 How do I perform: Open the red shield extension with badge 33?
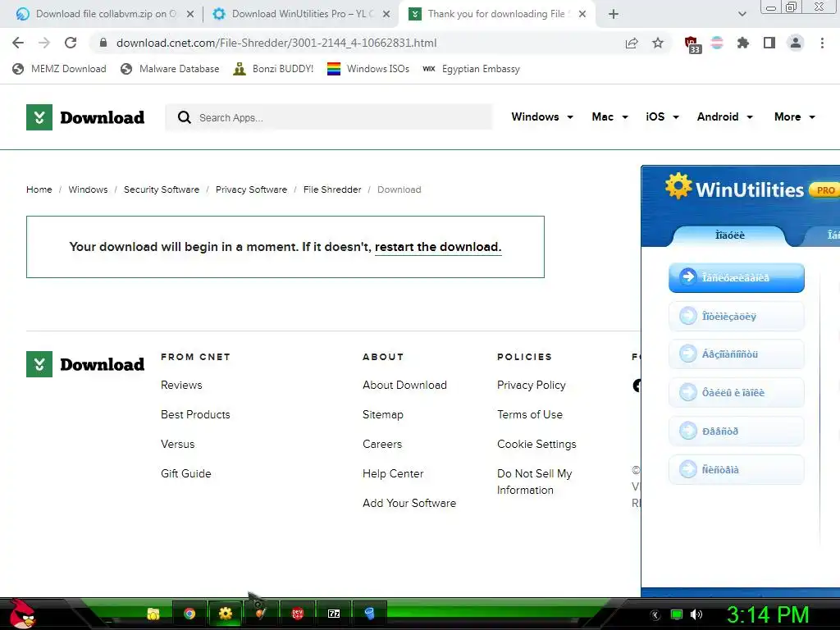point(692,44)
